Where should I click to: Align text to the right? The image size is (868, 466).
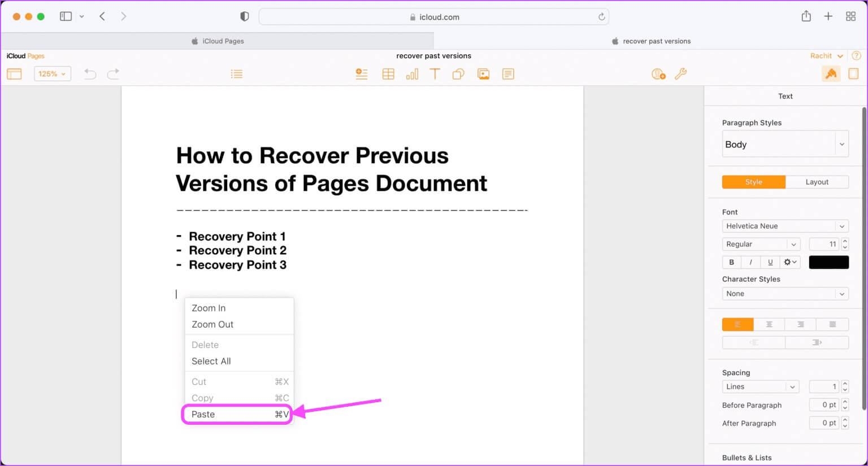tap(801, 324)
